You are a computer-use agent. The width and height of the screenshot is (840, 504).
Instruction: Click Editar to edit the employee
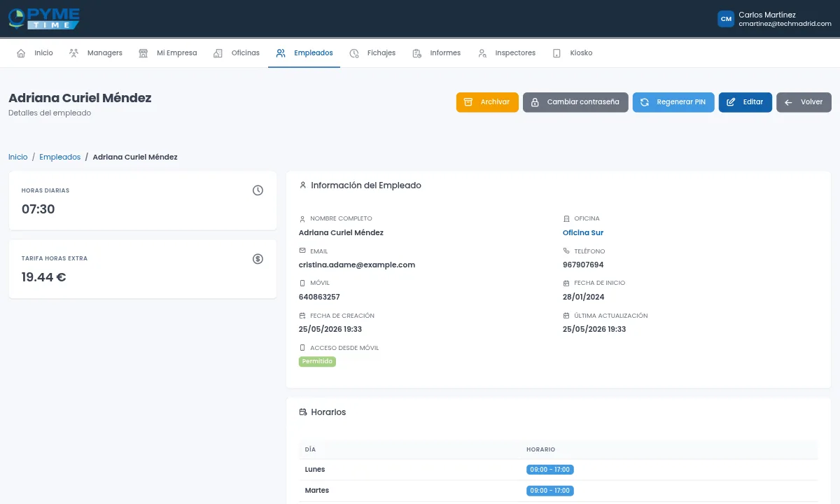[745, 102]
